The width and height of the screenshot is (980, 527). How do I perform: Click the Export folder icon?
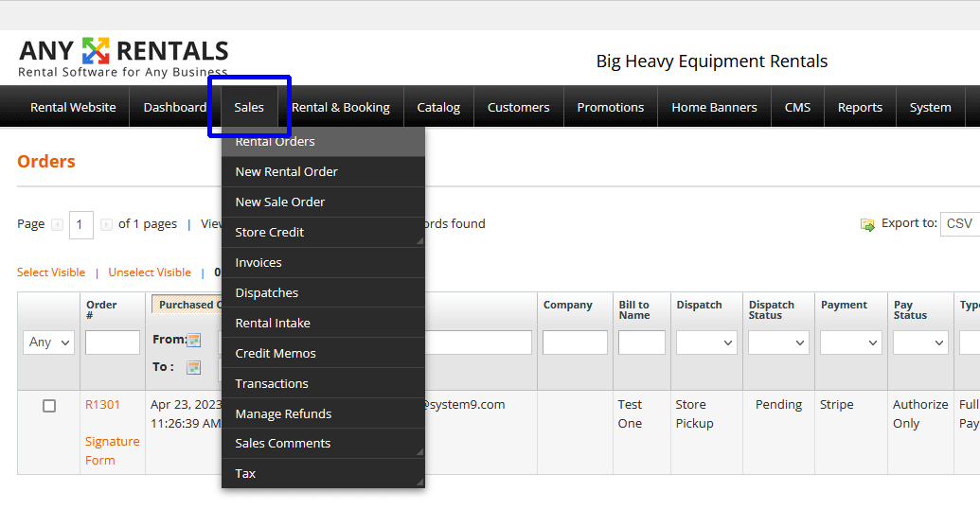point(867,224)
